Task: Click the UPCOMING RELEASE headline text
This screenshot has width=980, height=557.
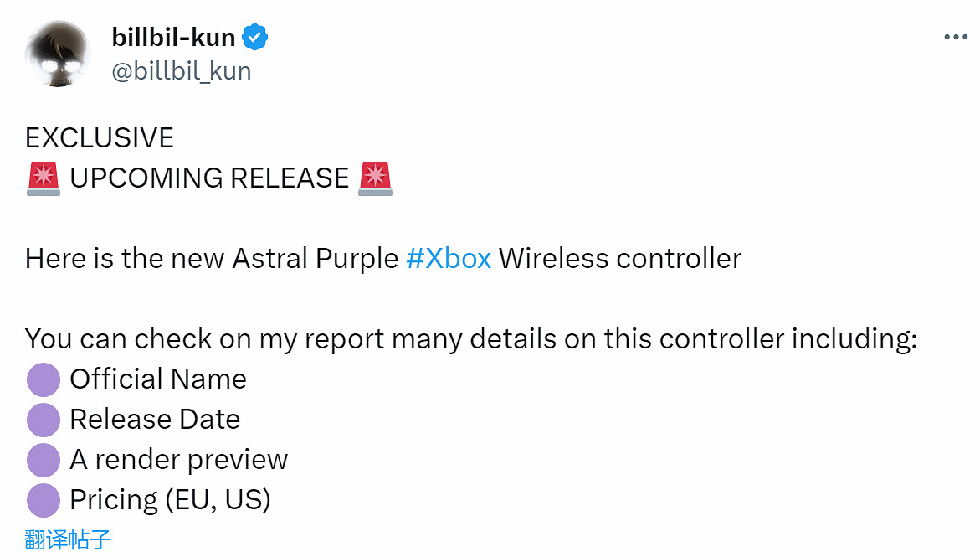Action: 209,178
